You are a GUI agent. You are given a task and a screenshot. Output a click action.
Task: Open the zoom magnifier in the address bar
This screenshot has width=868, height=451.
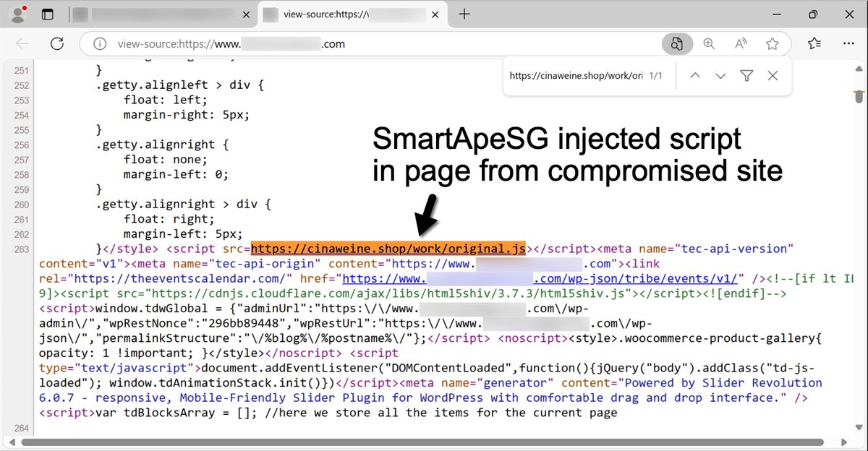pyautogui.click(x=709, y=43)
